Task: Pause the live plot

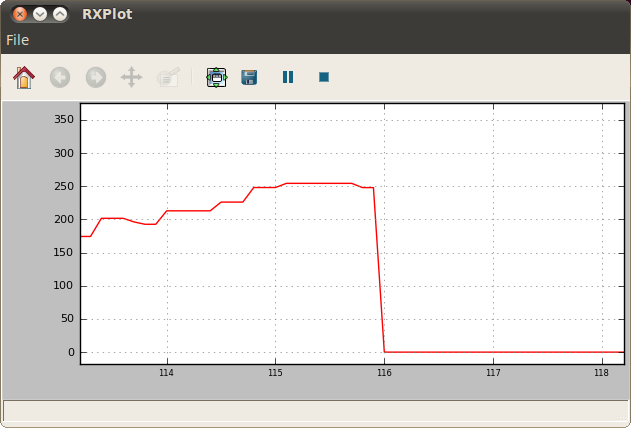Action: pyautogui.click(x=288, y=77)
